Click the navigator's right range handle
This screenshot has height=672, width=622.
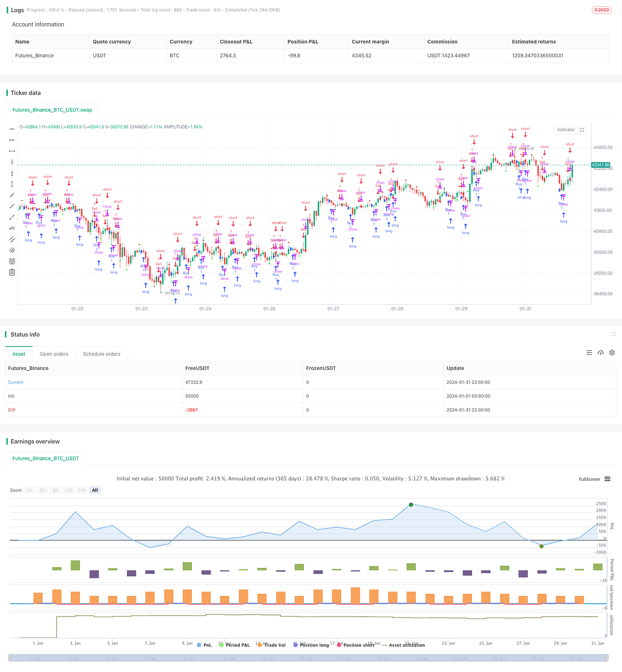coord(607,658)
